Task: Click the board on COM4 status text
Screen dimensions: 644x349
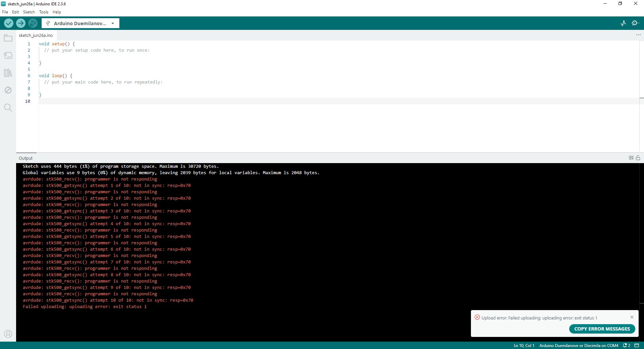Action: point(579,345)
